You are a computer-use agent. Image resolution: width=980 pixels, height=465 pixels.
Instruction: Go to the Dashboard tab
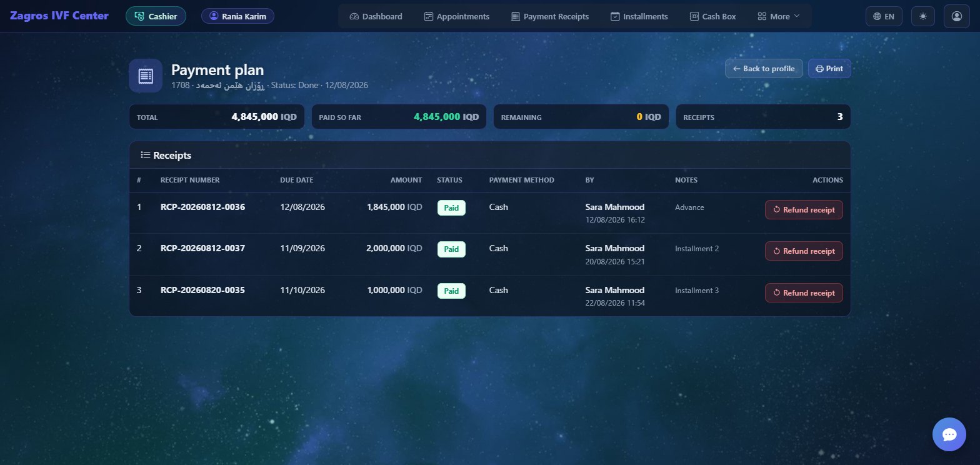tap(376, 16)
